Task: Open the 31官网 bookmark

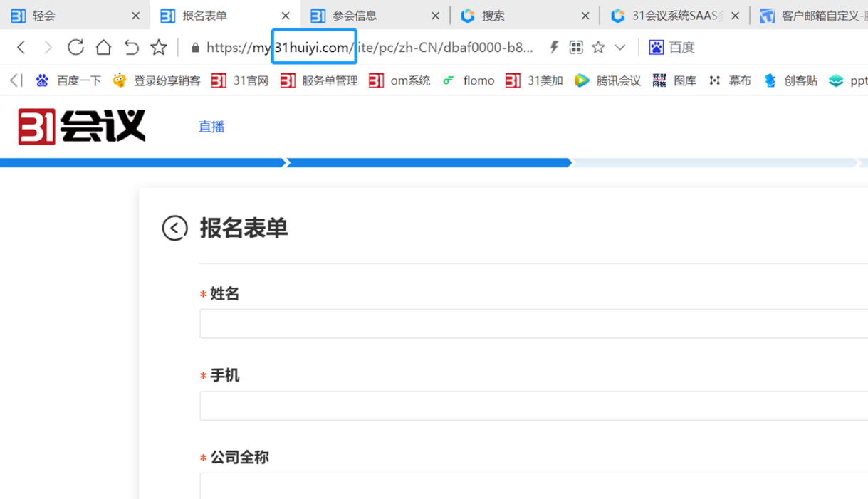Action: coord(240,80)
